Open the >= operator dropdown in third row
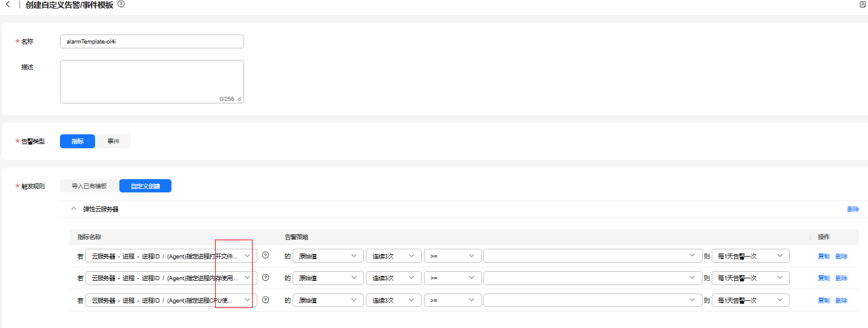The width and height of the screenshot is (868, 328). tap(452, 300)
